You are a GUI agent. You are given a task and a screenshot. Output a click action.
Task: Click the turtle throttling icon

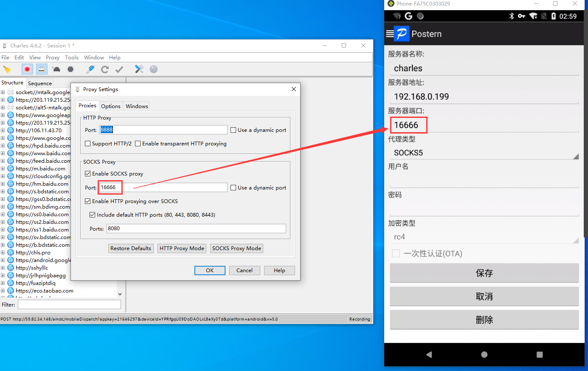coord(56,69)
